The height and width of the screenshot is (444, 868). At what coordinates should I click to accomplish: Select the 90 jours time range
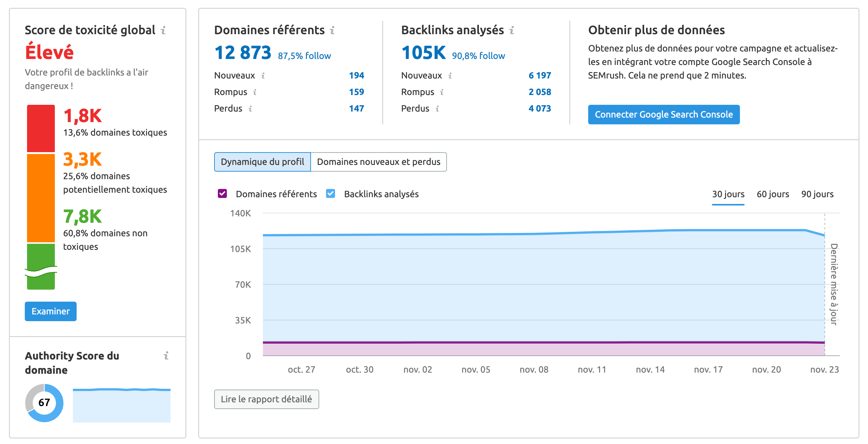[x=817, y=194]
